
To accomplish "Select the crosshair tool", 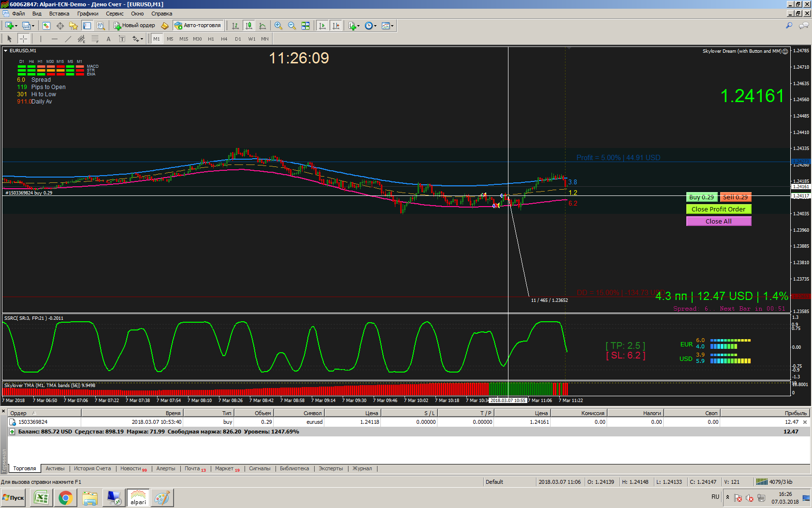I will coord(23,39).
